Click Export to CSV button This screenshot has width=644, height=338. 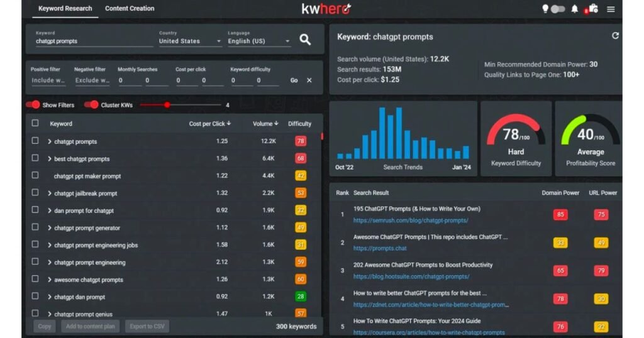pos(147,326)
